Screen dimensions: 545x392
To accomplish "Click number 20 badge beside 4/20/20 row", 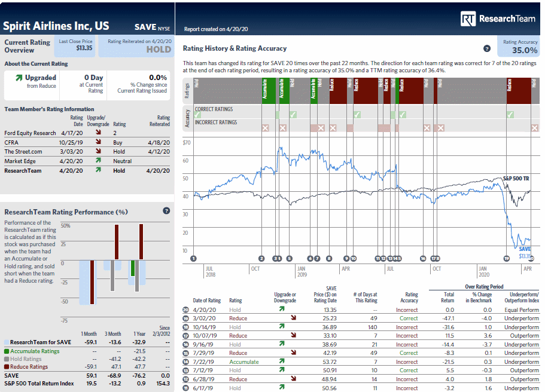I will pyautogui.click(x=186, y=310).
